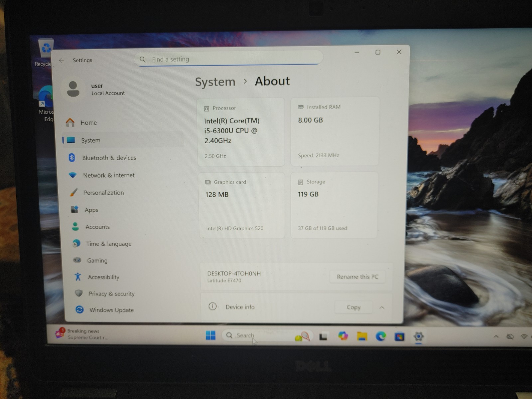This screenshot has height=399, width=532.
Task: Click the Device info circle icon
Action: [x=212, y=306]
